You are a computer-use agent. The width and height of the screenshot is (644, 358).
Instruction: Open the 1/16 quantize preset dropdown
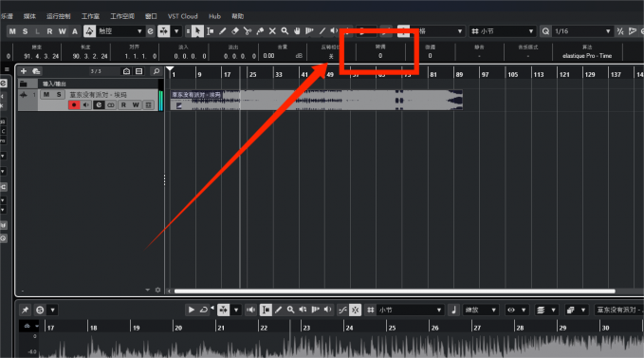pos(581,31)
